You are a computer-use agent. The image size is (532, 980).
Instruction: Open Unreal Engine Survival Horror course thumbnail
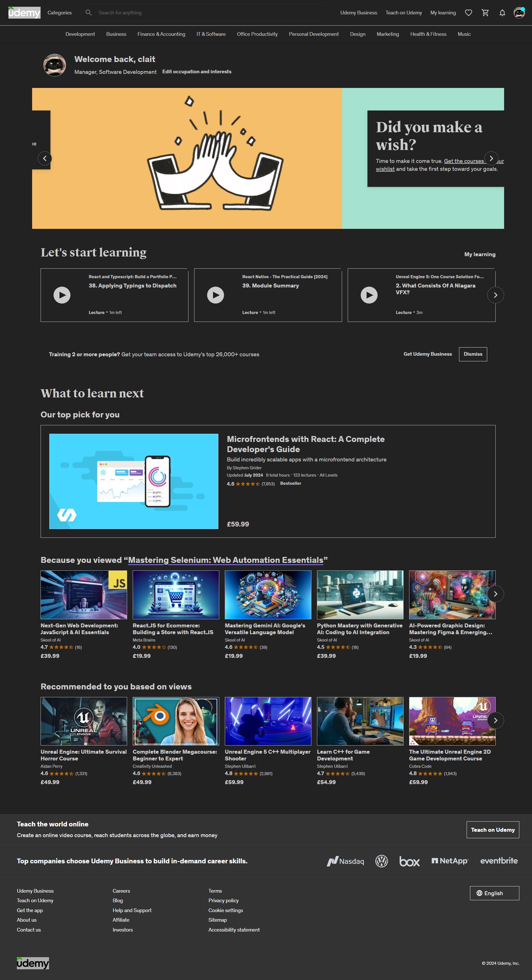[84, 721]
